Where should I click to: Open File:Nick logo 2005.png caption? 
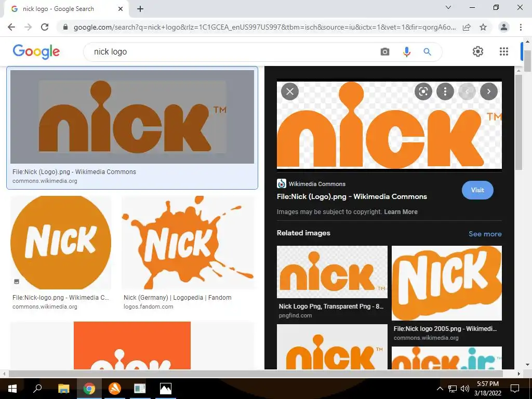click(445, 329)
